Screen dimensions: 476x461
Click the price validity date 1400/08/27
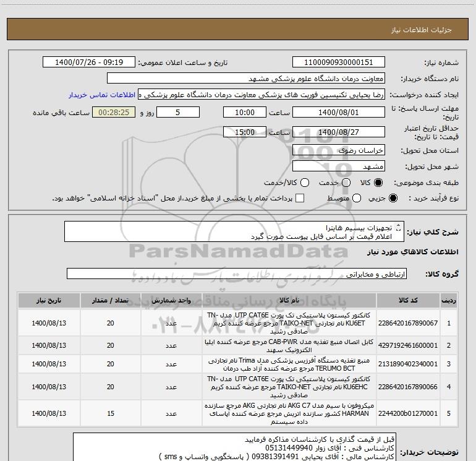(x=339, y=132)
